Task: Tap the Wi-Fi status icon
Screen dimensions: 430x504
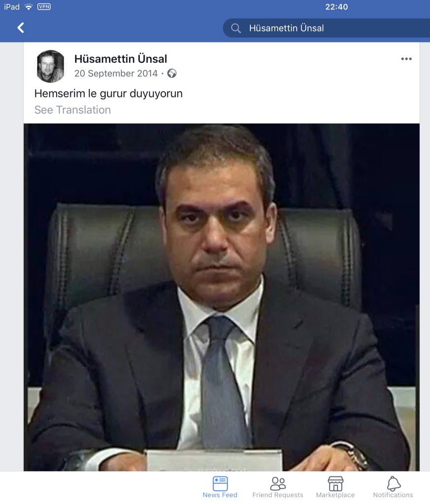Action: coord(29,7)
